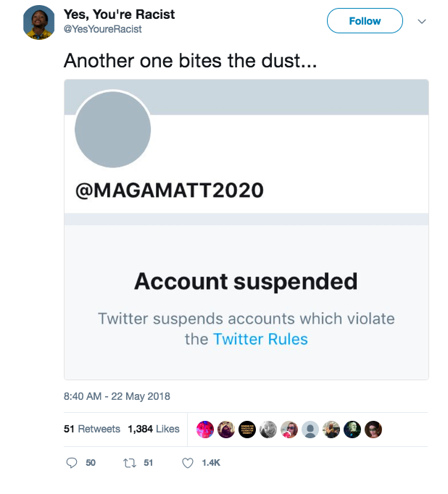Click the 8:40 AM - 22 May 2018 timestamp
Screen dimensions: 448x494
(117, 396)
